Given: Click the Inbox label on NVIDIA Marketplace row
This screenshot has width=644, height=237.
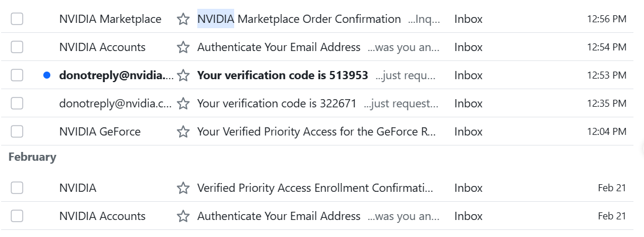Looking at the screenshot, I should click(x=468, y=19).
